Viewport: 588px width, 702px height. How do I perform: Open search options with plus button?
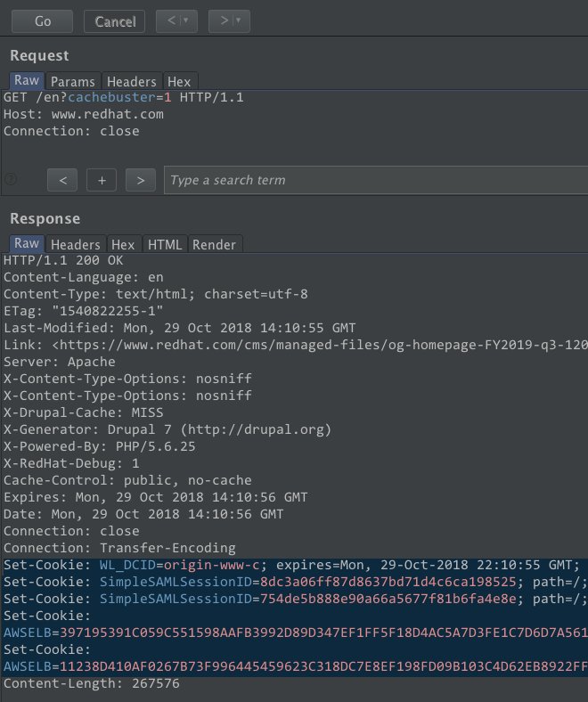point(102,180)
